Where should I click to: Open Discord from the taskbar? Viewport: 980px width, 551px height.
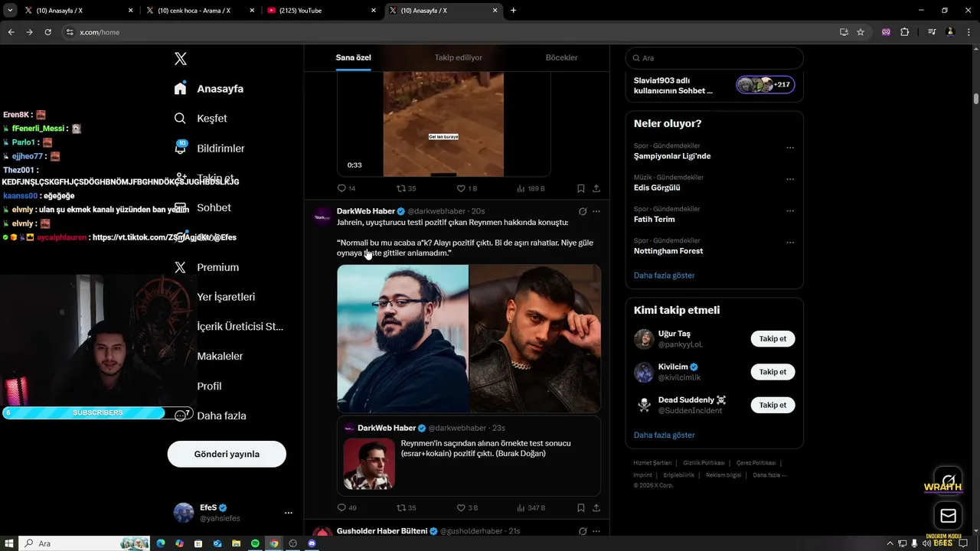click(x=312, y=543)
